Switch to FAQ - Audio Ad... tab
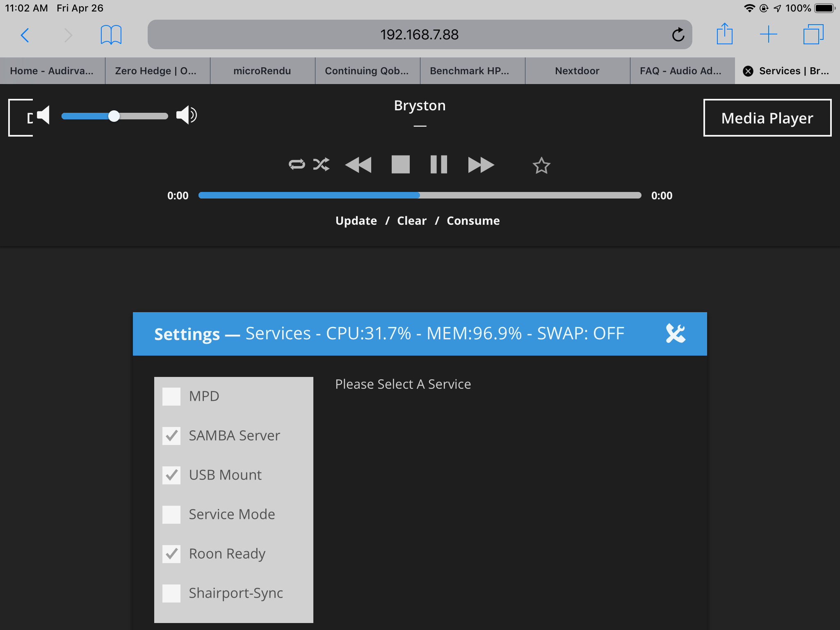The height and width of the screenshot is (630, 840). click(x=682, y=71)
